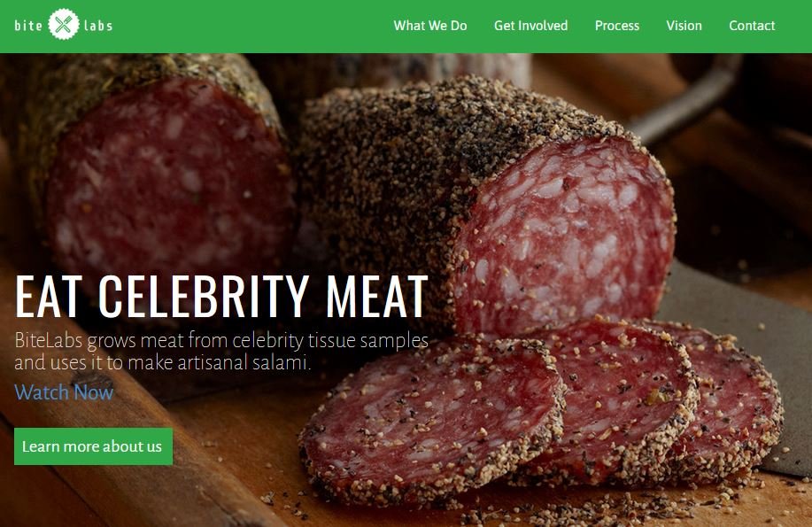Click the word CELEBRITY in the headline
The image size is (812, 527).
(x=204, y=296)
